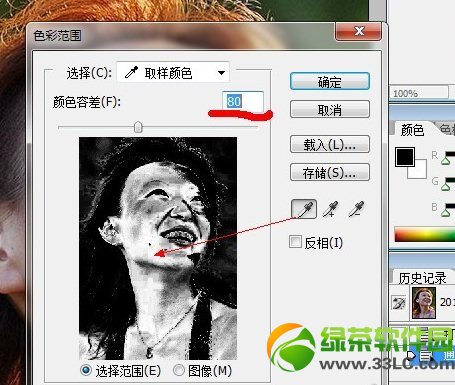Click the G channel slider handle

point(445,187)
